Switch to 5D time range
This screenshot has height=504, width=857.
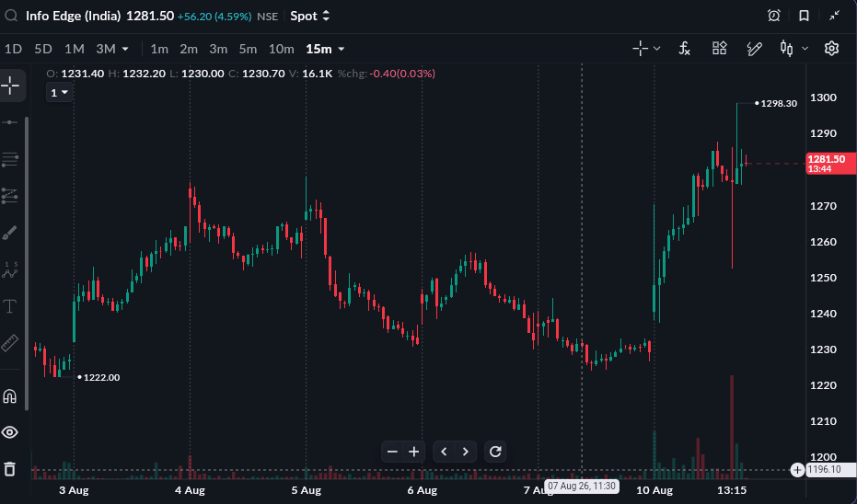click(x=43, y=49)
